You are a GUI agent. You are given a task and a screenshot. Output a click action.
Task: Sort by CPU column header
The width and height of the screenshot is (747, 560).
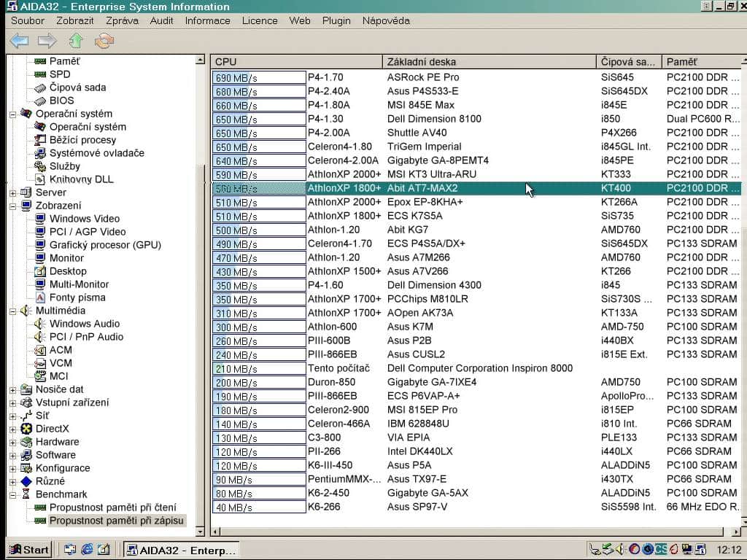pyautogui.click(x=296, y=61)
